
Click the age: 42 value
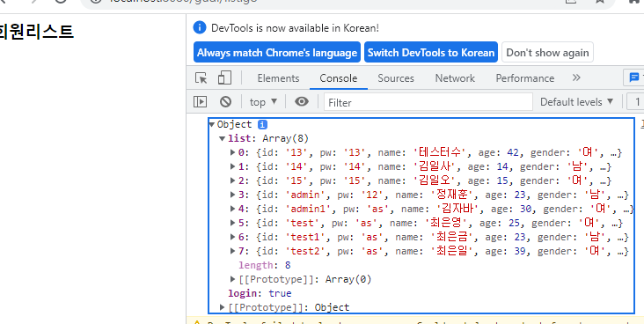(x=498, y=152)
